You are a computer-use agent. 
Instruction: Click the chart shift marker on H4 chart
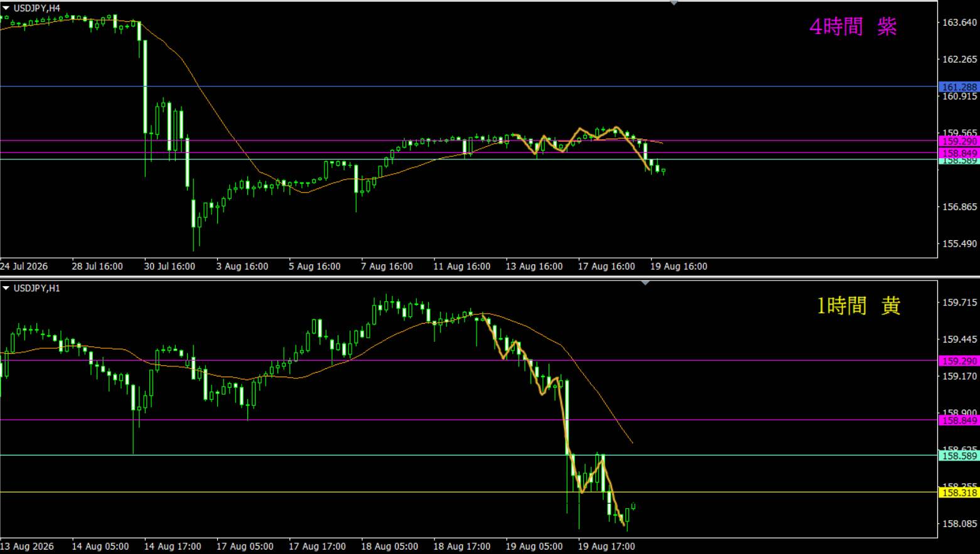tap(674, 3)
